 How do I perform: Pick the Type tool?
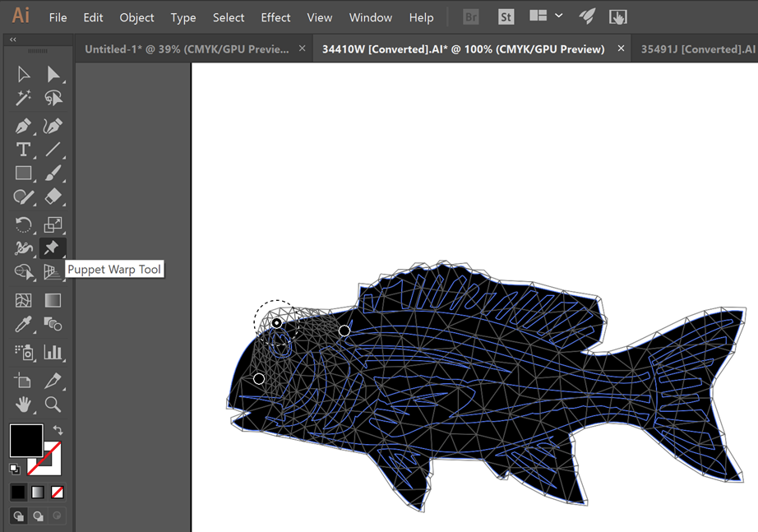23,150
